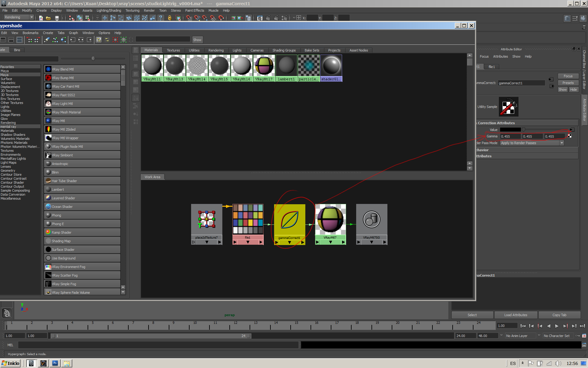Image resolution: width=588 pixels, height=368 pixels.
Task: Toggle lock current selection icon
Action: [169, 18]
